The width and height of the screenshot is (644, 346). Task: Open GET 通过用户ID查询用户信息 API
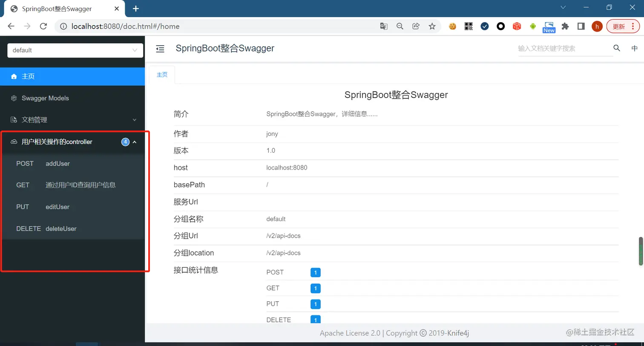(x=72, y=185)
